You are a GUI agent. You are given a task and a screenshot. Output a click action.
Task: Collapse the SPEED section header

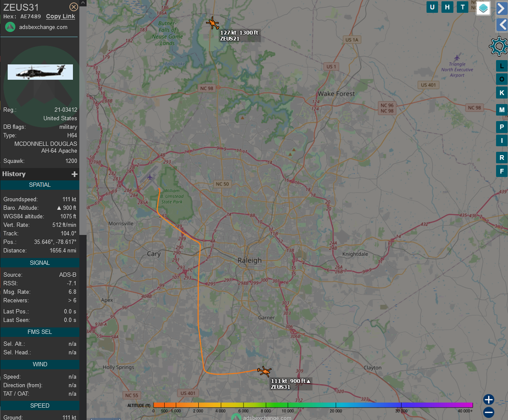40,406
